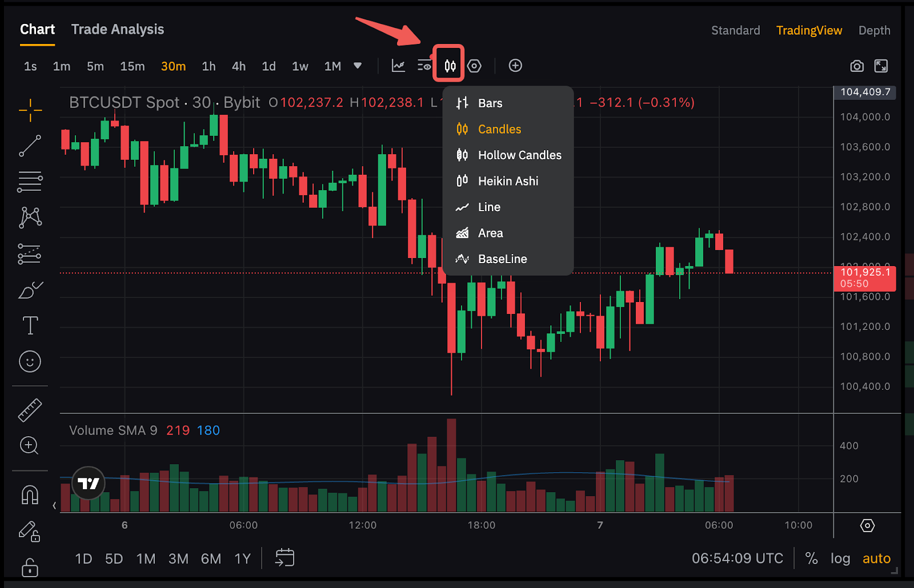Select the ruler measure tool
Image resolution: width=914 pixels, height=588 pixels.
point(30,410)
